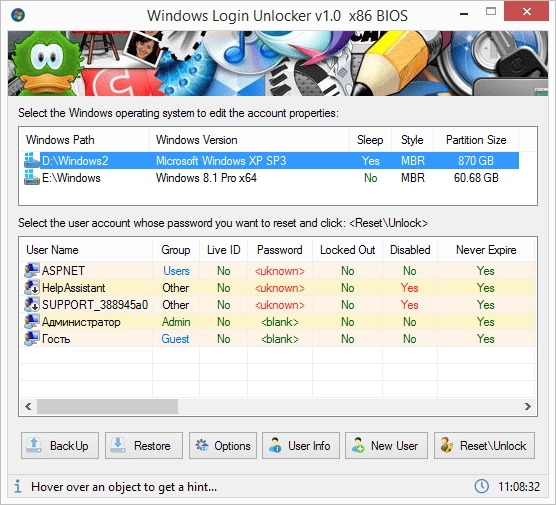Click the 11:08:32 time in status bar

click(519, 487)
